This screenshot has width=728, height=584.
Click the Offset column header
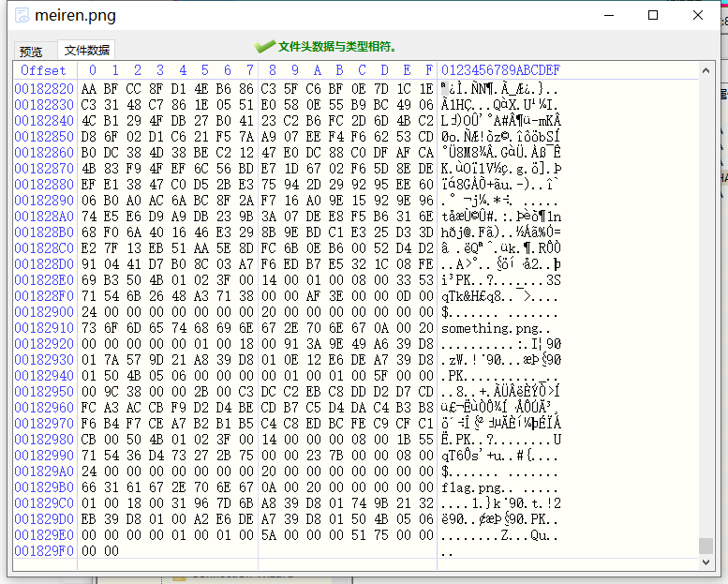(43, 70)
